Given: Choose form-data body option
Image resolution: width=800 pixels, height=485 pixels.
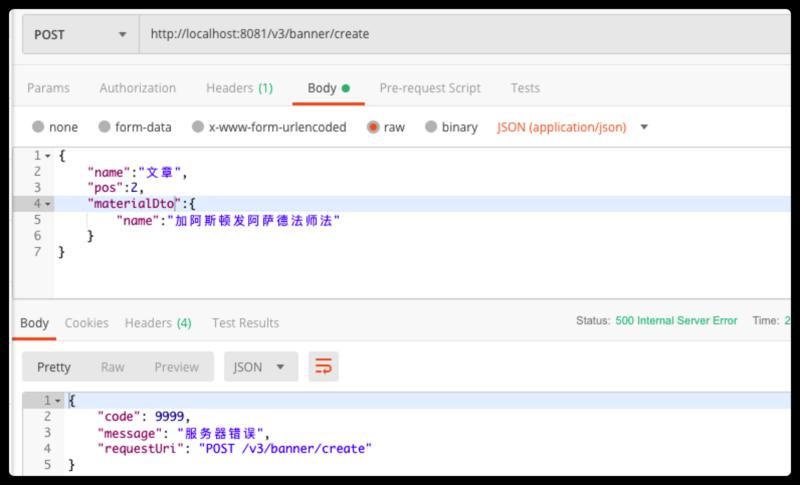Looking at the screenshot, I should point(103,127).
